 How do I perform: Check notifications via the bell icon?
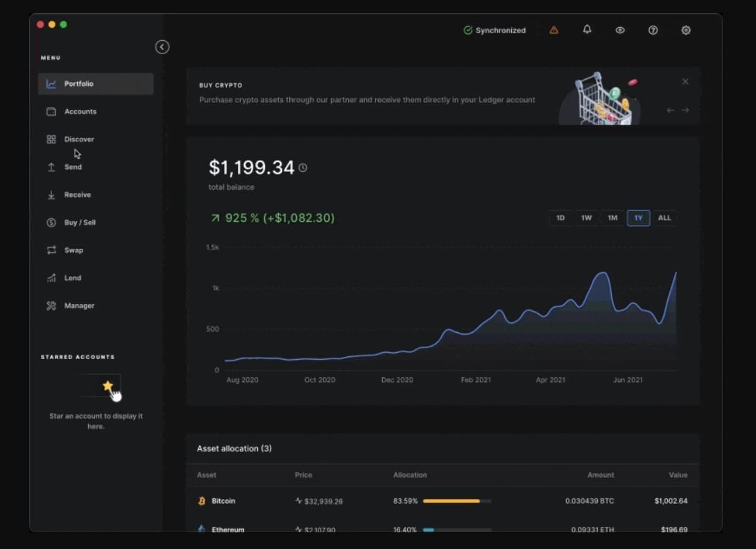tap(586, 30)
